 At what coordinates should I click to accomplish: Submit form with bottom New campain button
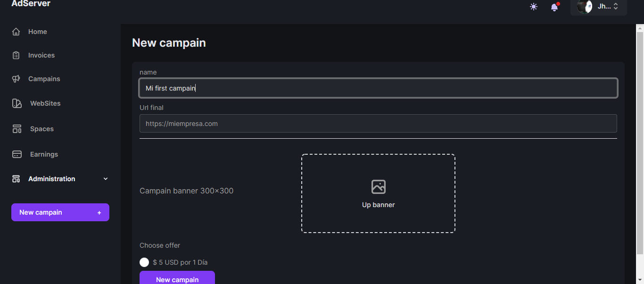(177, 278)
